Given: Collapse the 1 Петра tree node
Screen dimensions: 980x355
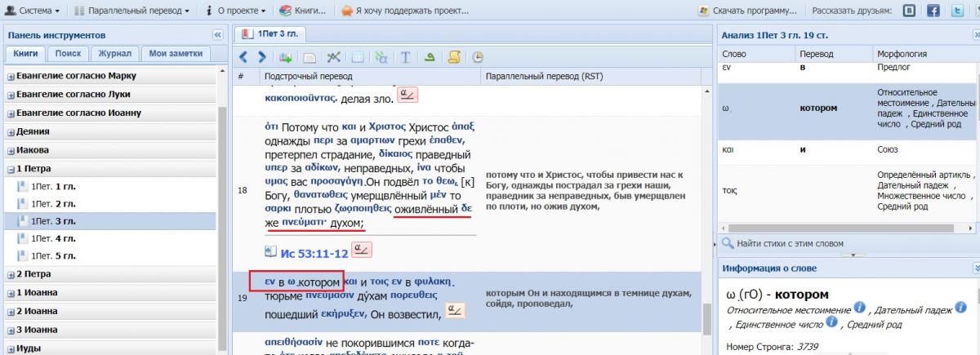Looking at the screenshot, I should (x=11, y=169).
